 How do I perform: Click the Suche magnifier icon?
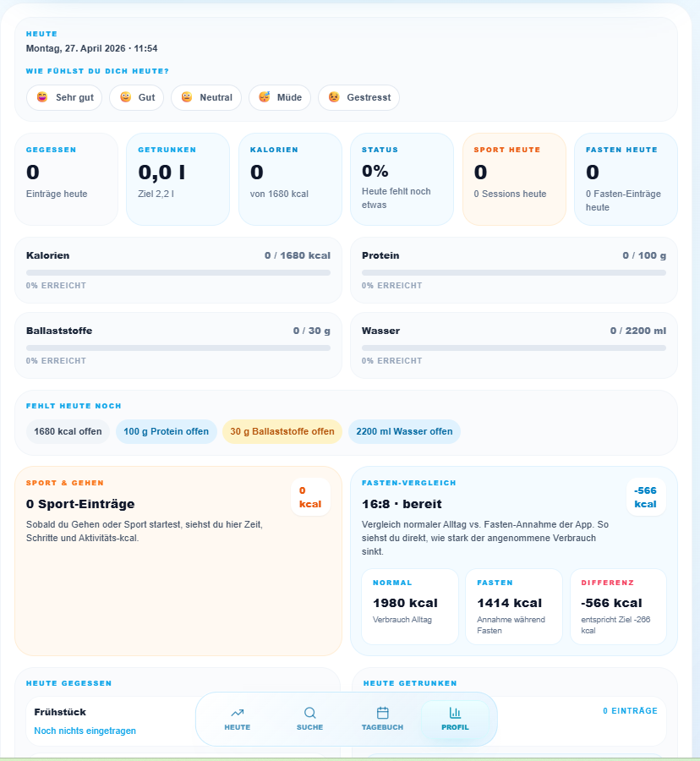[309, 712]
